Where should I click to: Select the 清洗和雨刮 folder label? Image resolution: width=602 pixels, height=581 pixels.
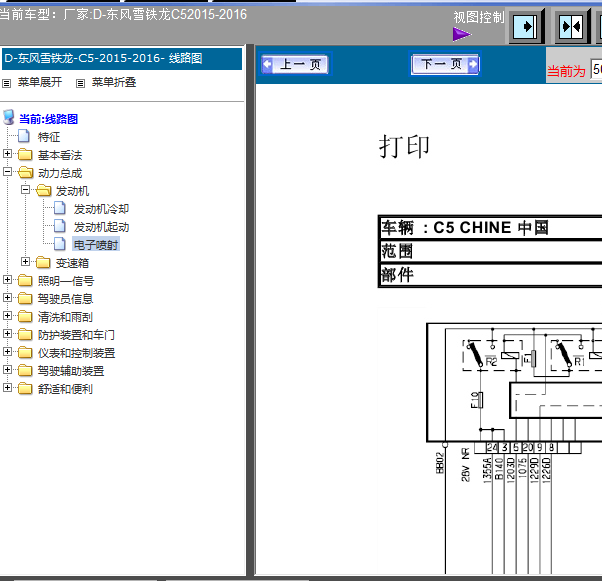[65, 317]
